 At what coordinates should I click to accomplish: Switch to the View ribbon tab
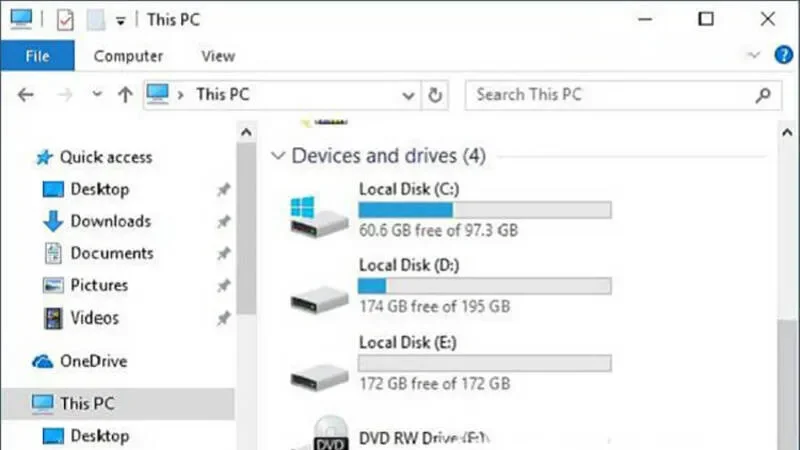coord(218,56)
